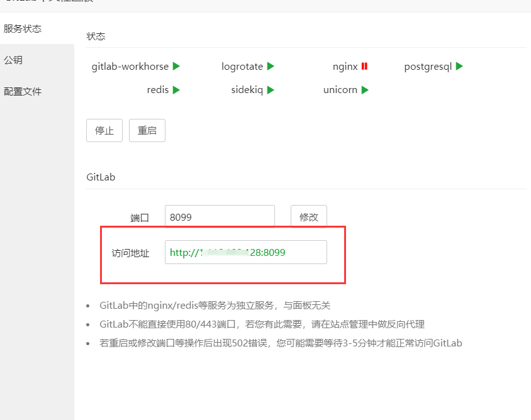Click the logrotate green play icon
Screen dimensions: 531x420
271,66
